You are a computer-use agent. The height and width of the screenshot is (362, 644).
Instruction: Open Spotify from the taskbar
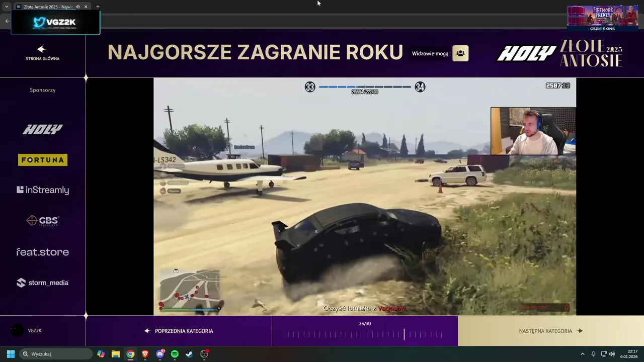click(175, 354)
